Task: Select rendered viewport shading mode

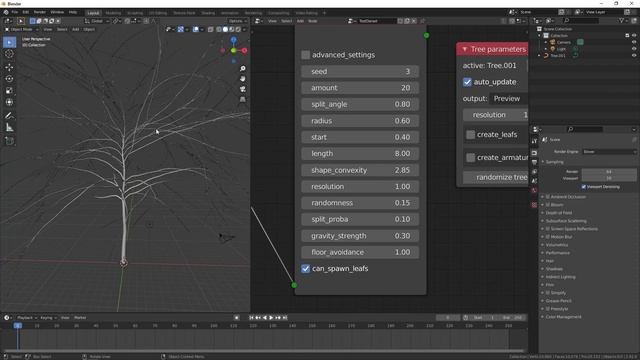Action: [x=238, y=29]
